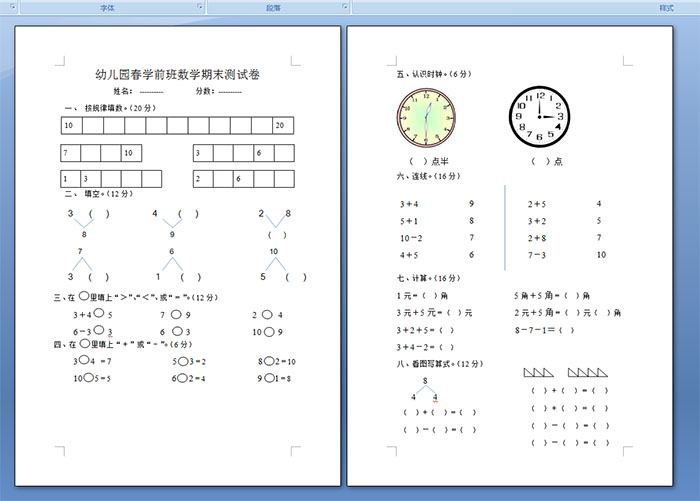Click the line 3+4−2=( )

425,347
